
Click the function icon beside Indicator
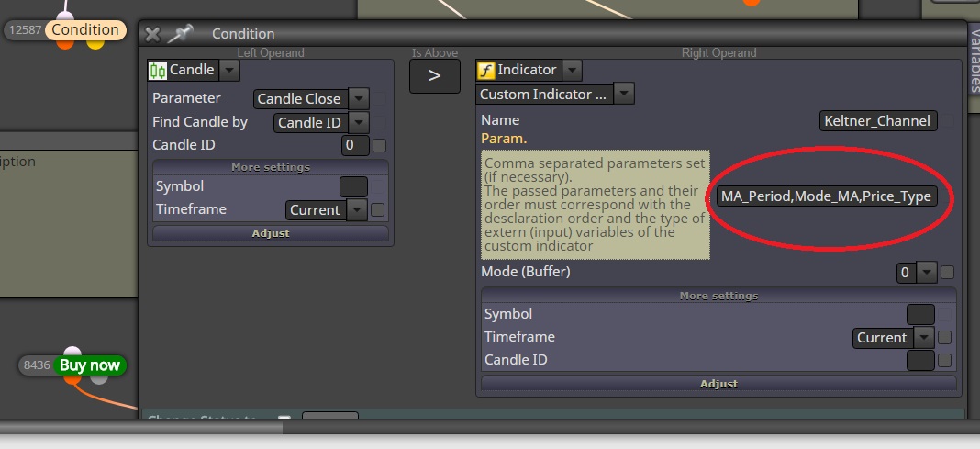485,70
